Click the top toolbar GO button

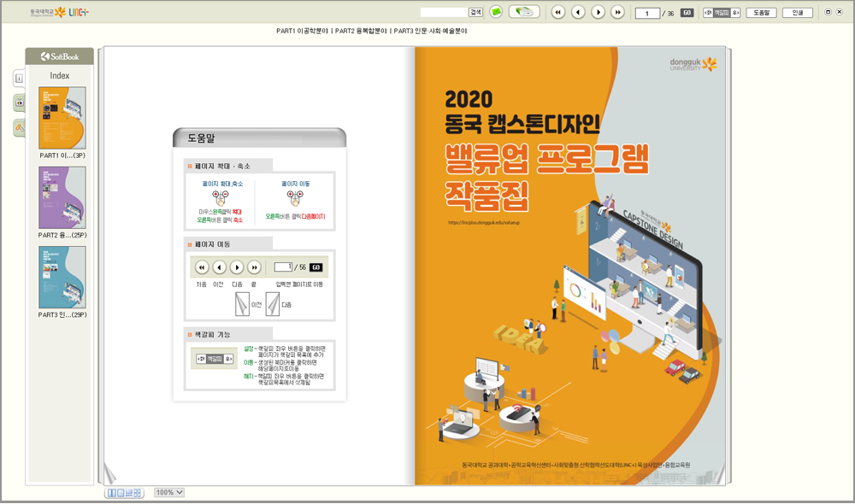pyautogui.click(x=687, y=13)
